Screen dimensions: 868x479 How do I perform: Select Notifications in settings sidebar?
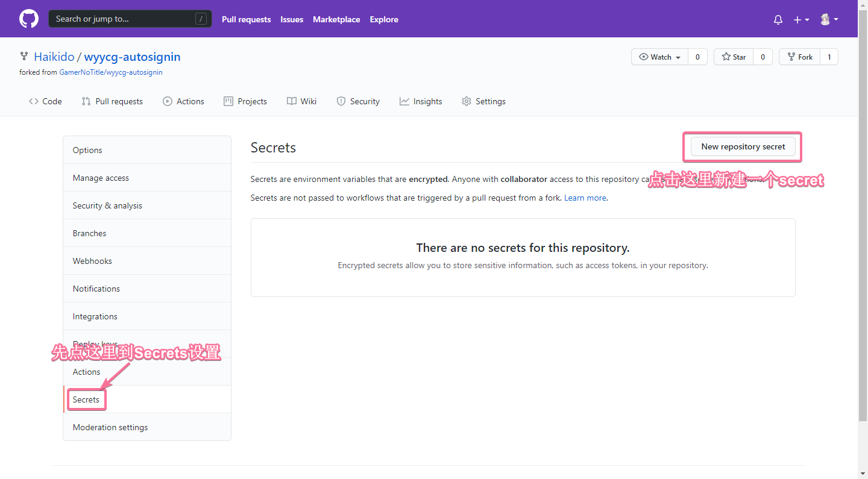[147, 289]
